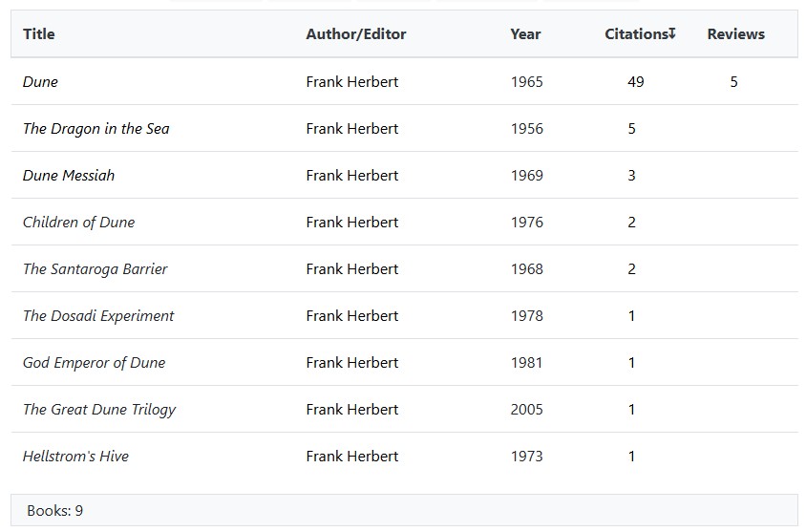Open the book titled Dune

40,82
